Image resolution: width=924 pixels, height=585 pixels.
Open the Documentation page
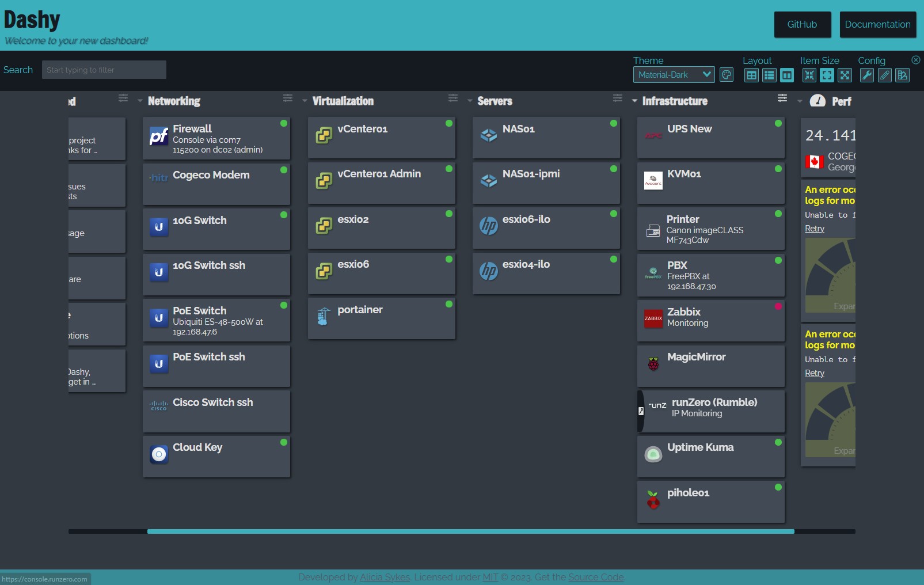point(878,24)
